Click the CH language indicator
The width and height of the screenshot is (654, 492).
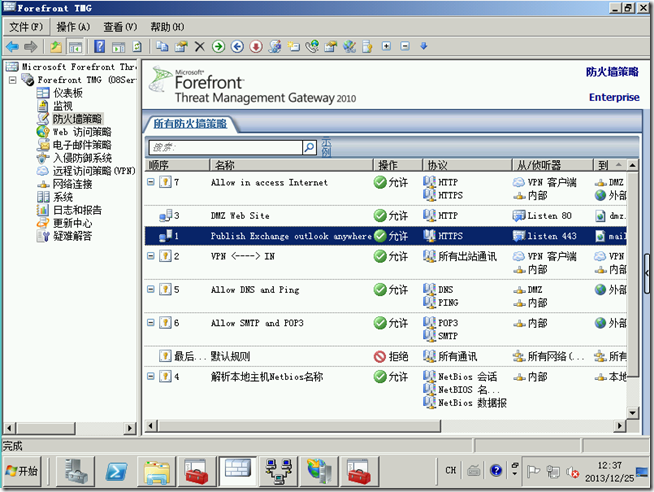pyautogui.click(x=450, y=470)
